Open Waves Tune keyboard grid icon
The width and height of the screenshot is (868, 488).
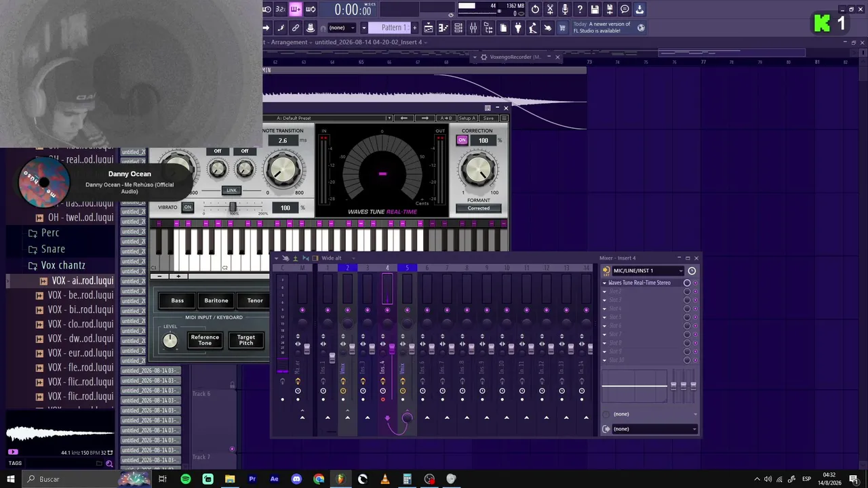[488, 108]
